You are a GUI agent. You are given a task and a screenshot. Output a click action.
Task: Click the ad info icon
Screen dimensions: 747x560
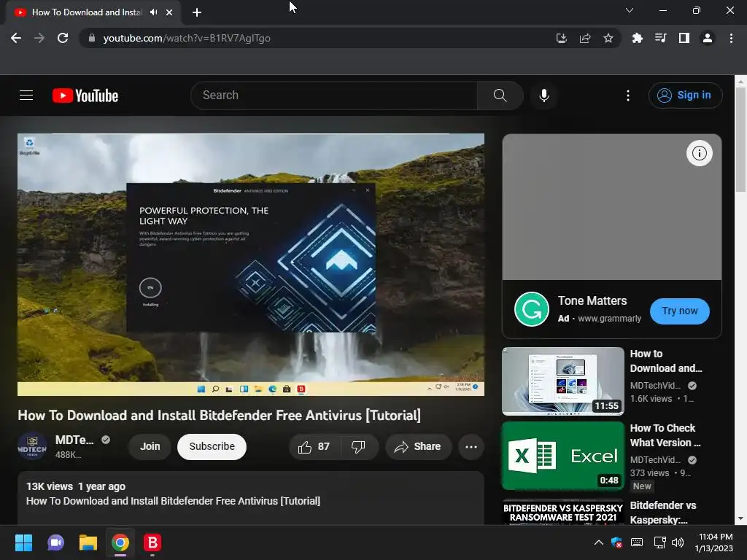(699, 153)
